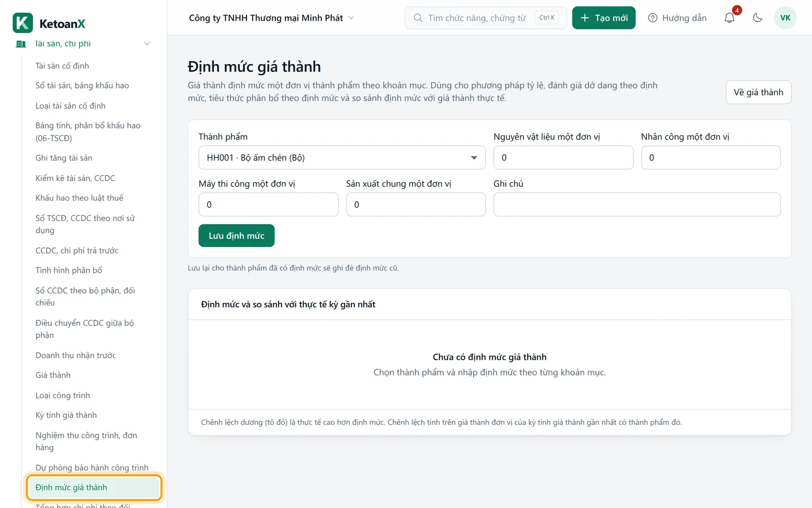The image size is (812, 508).
Task: Click the Ghi chú notes field
Action: click(637, 204)
